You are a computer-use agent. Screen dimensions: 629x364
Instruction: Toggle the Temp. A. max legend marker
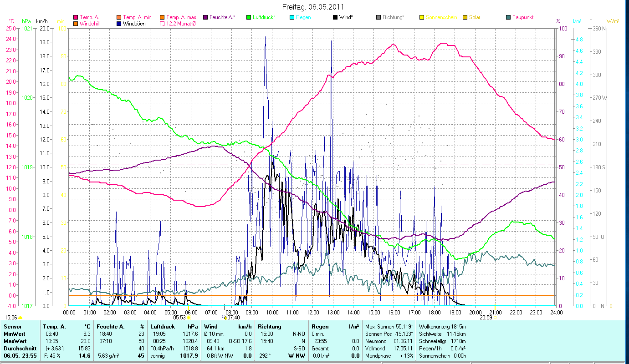tap(162, 17)
